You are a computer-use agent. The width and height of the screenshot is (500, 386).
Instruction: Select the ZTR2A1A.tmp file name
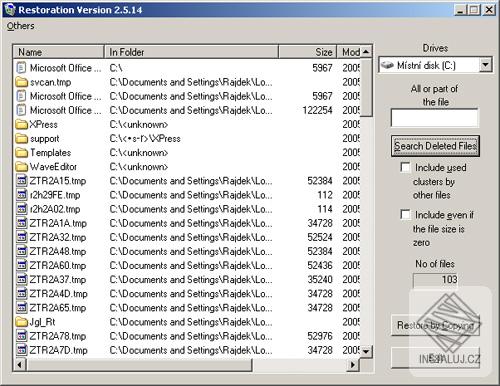pyautogui.click(x=58, y=223)
